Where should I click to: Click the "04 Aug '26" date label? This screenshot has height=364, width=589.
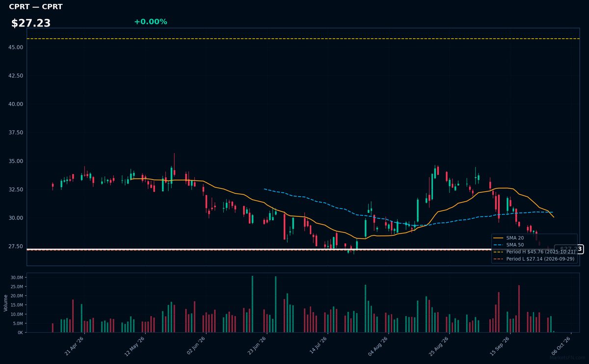[x=378, y=345]
